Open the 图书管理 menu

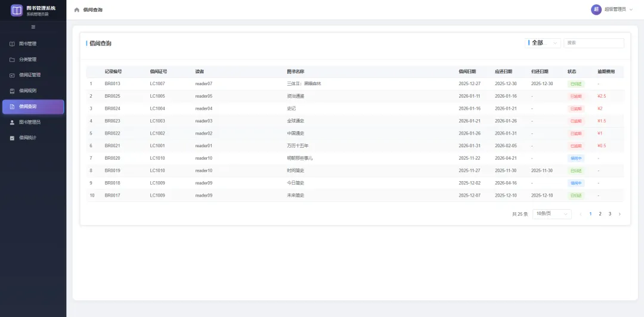33,44
